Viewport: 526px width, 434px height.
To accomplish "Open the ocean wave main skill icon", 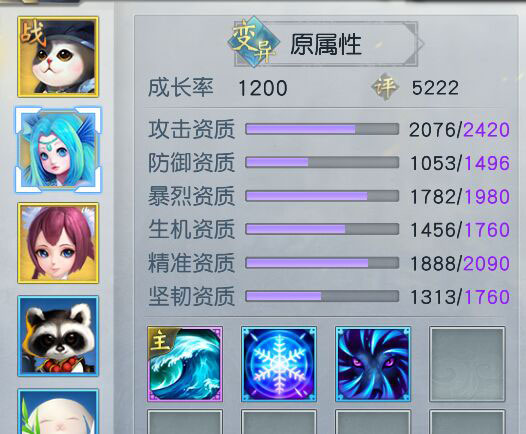I will click(185, 364).
